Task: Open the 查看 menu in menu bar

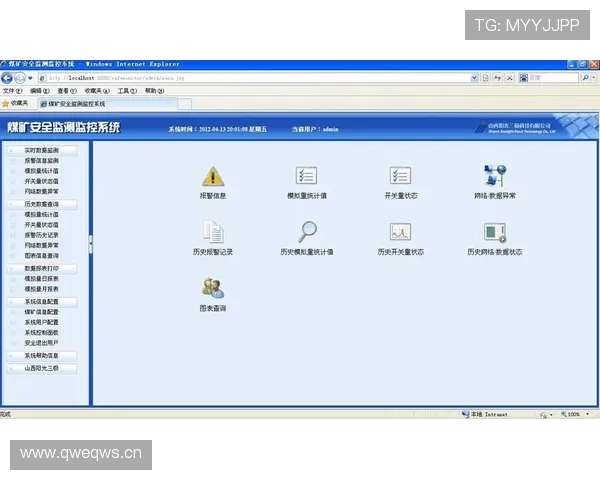Action: coord(66,90)
